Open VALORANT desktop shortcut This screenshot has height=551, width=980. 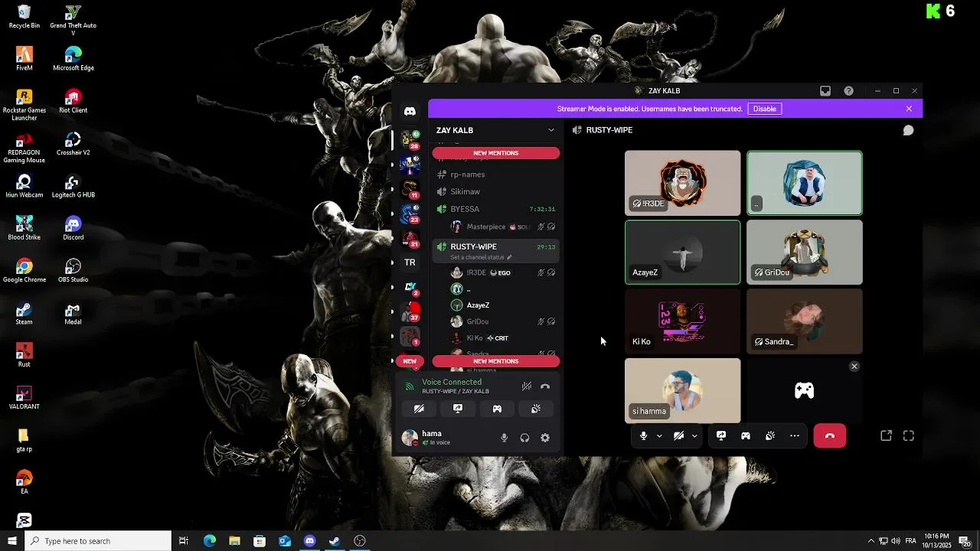click(x=24, y=397)
